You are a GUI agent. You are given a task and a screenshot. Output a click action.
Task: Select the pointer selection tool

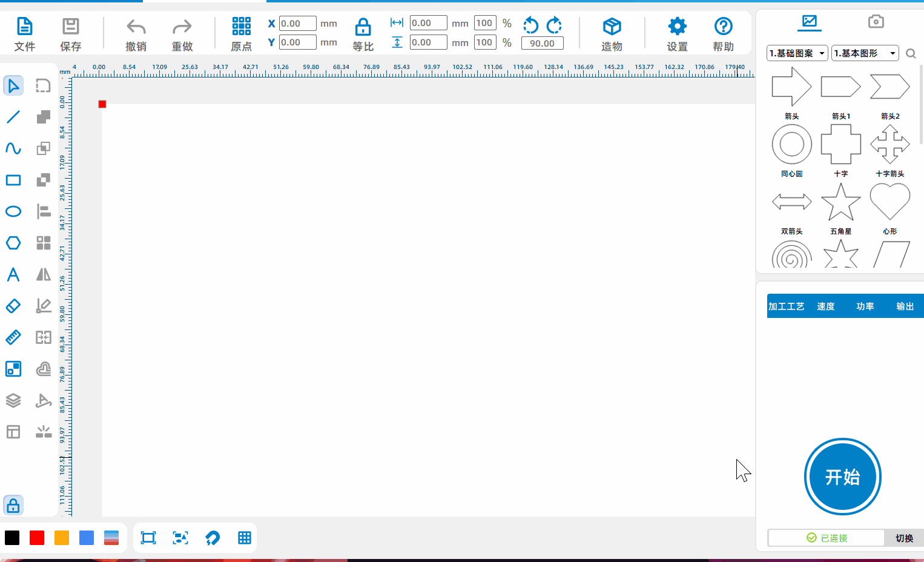pos(13,85)
